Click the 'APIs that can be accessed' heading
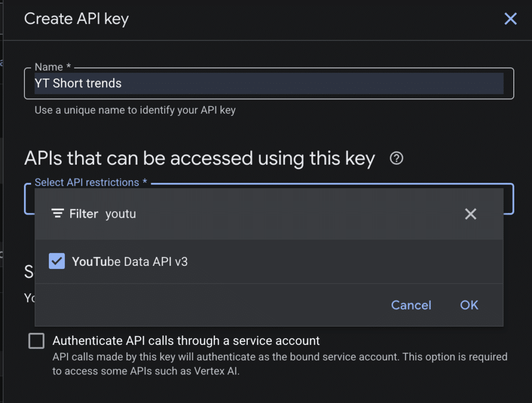 click(199, 158)
